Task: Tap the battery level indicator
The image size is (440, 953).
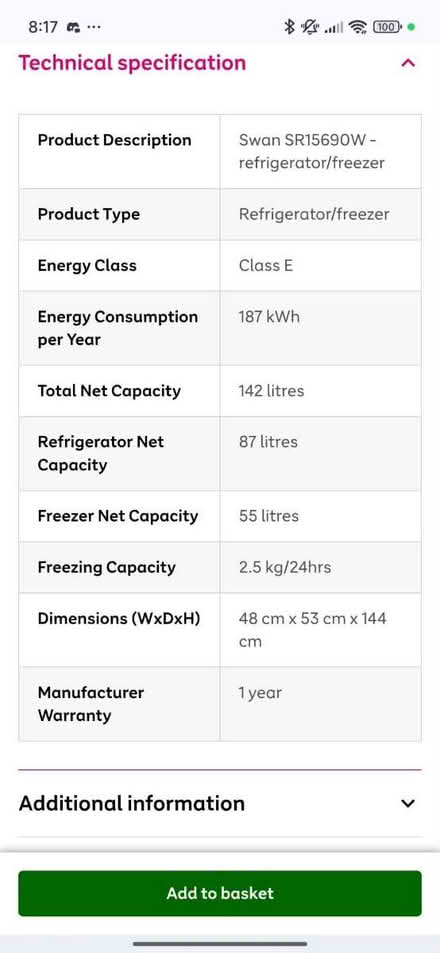Action: pyautogui.click(x=387, y=27)
